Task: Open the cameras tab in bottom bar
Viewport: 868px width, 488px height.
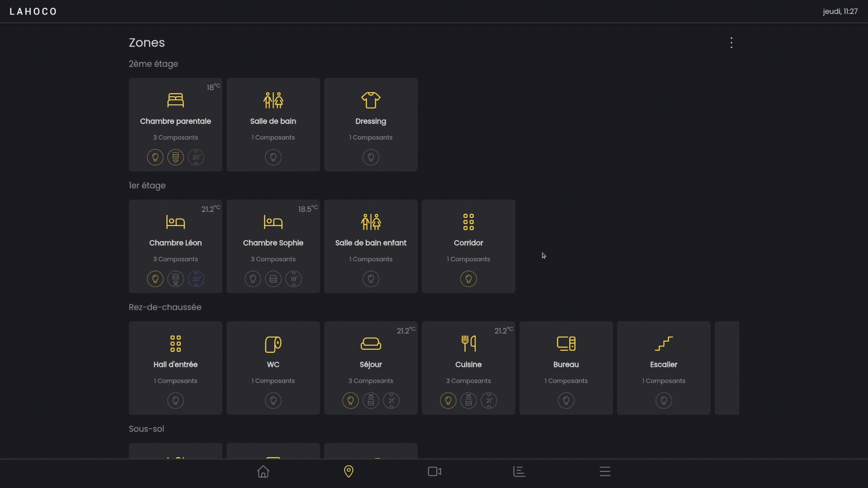Action: point(434,472)
